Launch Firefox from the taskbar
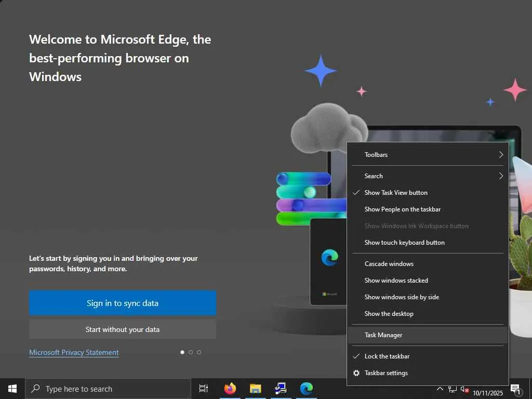The width and height of the screenshot is (532, 399). click(x=230, y=389)
